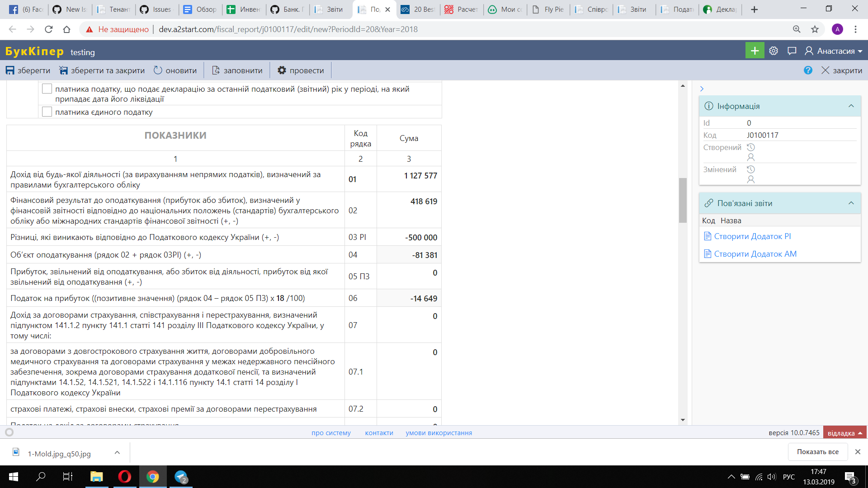Screen dimensions: 868x488
Task: Click Створити Додаток РІ link
Action: pos(752,236)
